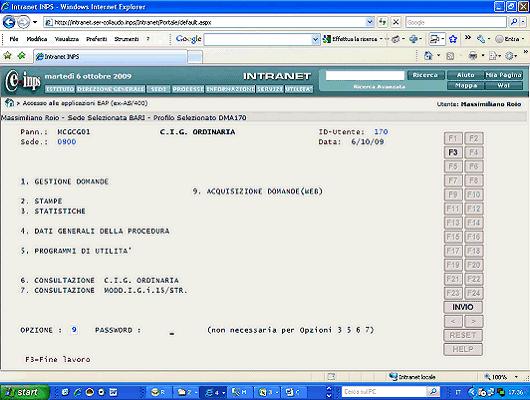Click the folder group taskbar button

click(x=187, y=392)
